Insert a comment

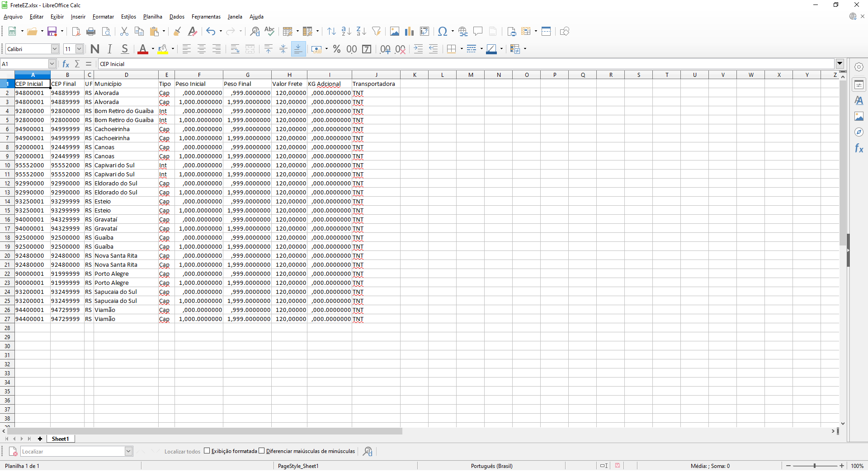pyautogui.click(x=478, y=31)
